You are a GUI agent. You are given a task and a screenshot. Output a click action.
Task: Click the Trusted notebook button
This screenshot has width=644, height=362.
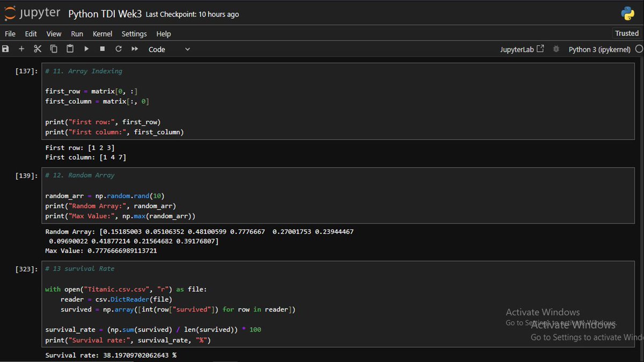[x=627, y=33]
